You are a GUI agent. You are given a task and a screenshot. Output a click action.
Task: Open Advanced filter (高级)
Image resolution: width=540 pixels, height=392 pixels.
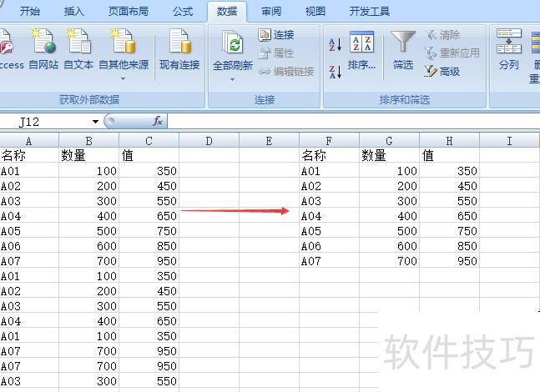coord(442,72)
